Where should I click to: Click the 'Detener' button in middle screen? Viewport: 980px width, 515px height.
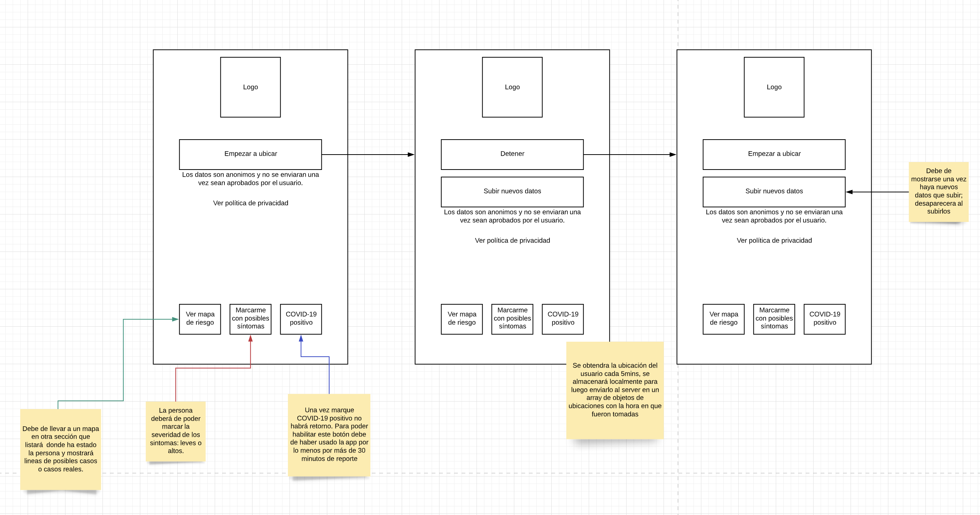[512, 154]
